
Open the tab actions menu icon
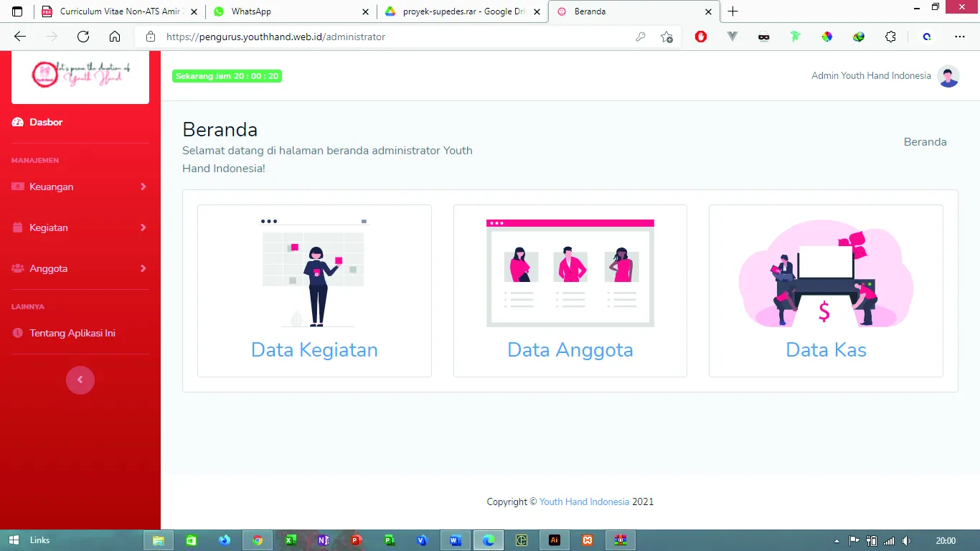coord(17,11)
